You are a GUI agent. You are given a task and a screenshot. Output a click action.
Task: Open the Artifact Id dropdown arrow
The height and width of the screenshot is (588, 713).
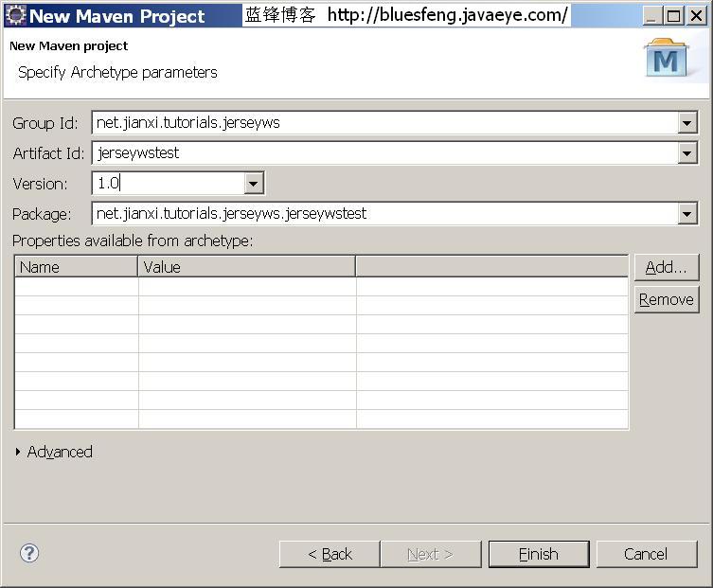pos(687,153)
